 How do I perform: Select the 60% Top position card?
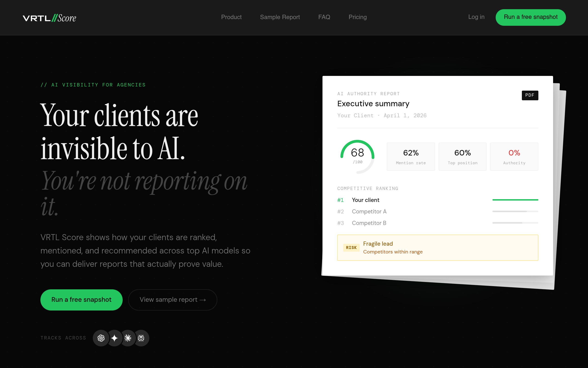tap(462, 156)
